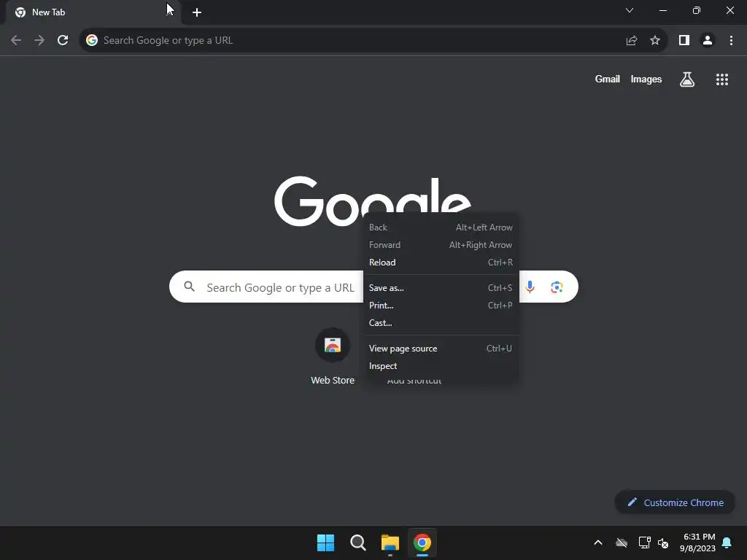Reload the page using the toolbar refresh icon

coord(63,40)
